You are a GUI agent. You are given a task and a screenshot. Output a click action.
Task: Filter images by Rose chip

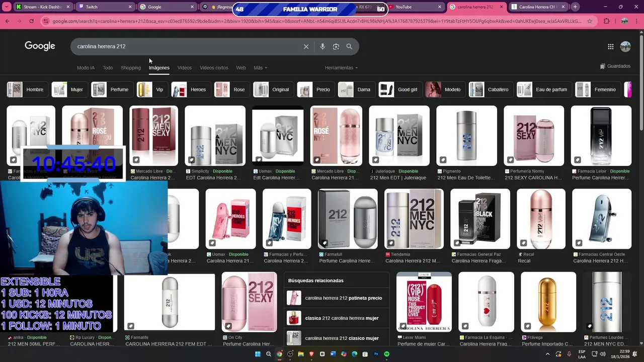tap(232, 89)
